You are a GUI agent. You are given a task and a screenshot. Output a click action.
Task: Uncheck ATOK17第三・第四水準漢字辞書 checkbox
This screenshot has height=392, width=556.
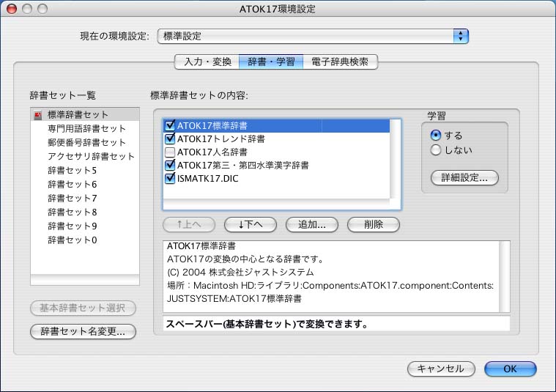pos(170,166)
